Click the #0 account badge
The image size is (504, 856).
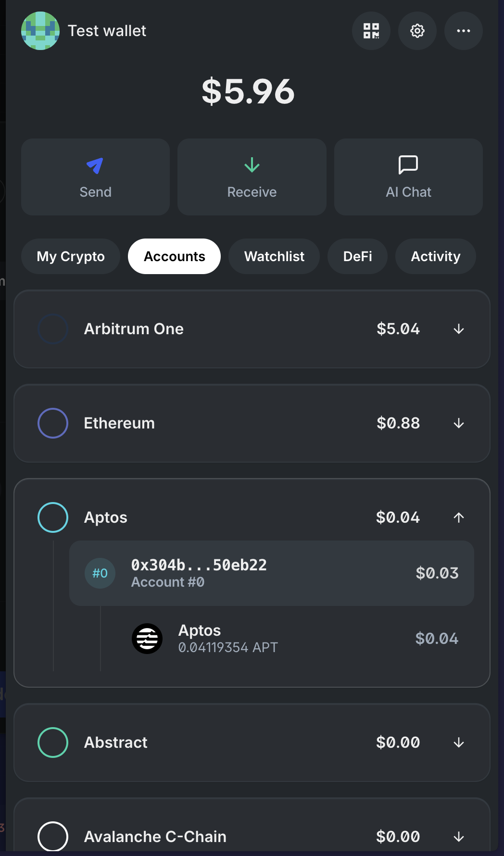click(100, 573)
